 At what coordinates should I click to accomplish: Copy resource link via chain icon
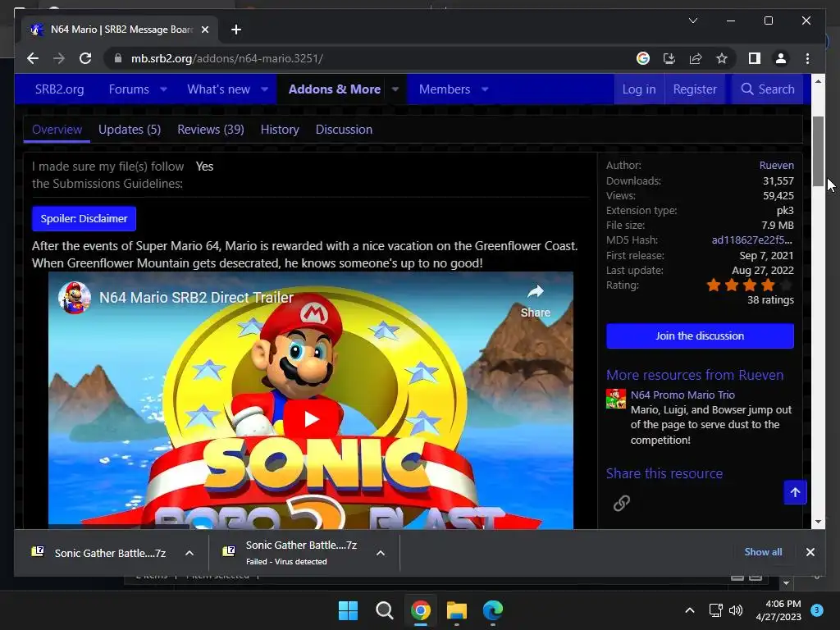tap(622, 503)
